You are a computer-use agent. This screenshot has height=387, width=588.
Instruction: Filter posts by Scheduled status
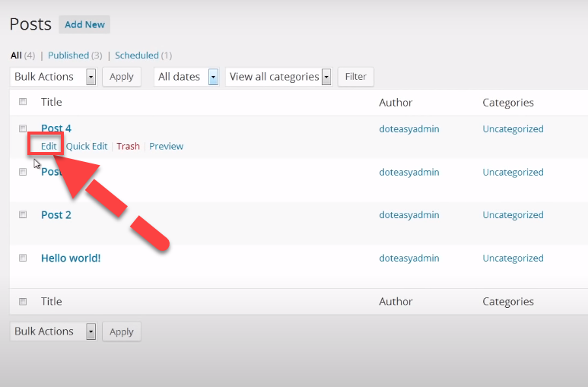pyautogui.click(x=137, y=56)
